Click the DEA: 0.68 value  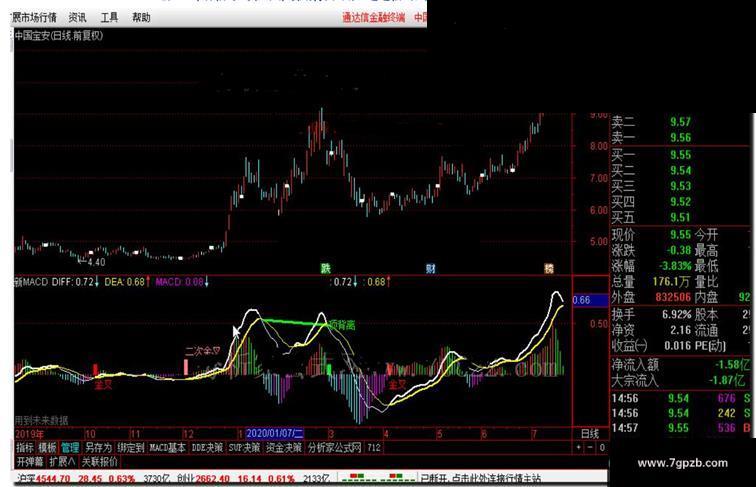point(124,282)
